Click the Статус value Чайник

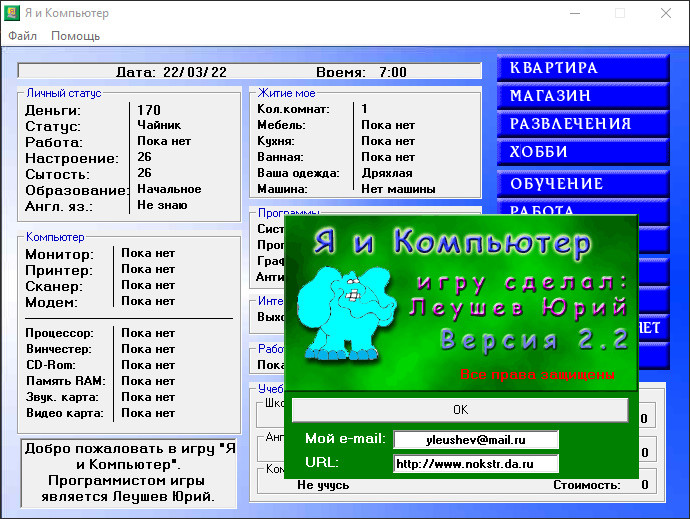pos(159,125)
